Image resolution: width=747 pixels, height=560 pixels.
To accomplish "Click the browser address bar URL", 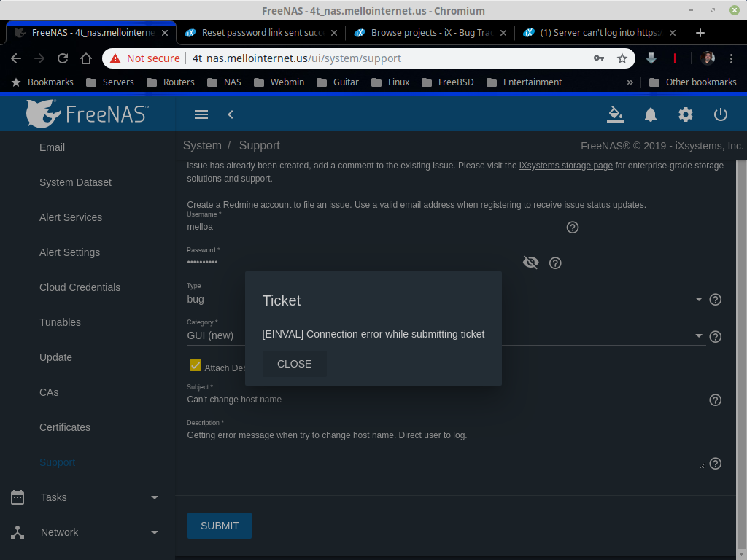I will pyautogui.click(x=296, y=58).
